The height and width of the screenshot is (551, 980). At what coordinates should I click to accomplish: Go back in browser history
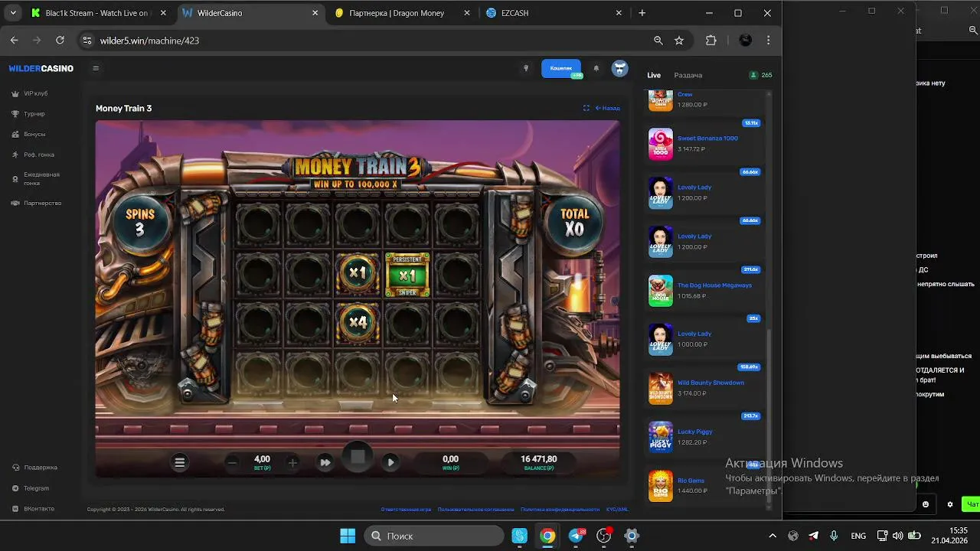[14, 41]
